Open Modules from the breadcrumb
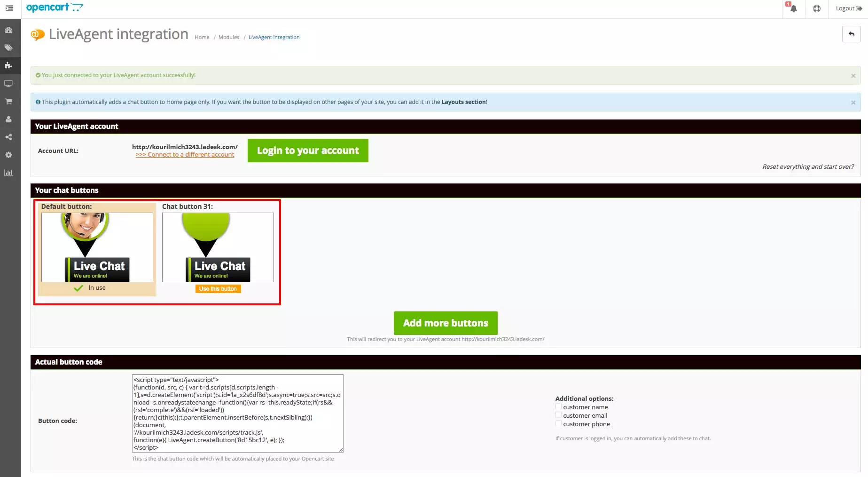The width and height of the screenshot is (868, 477). point(229,37)
